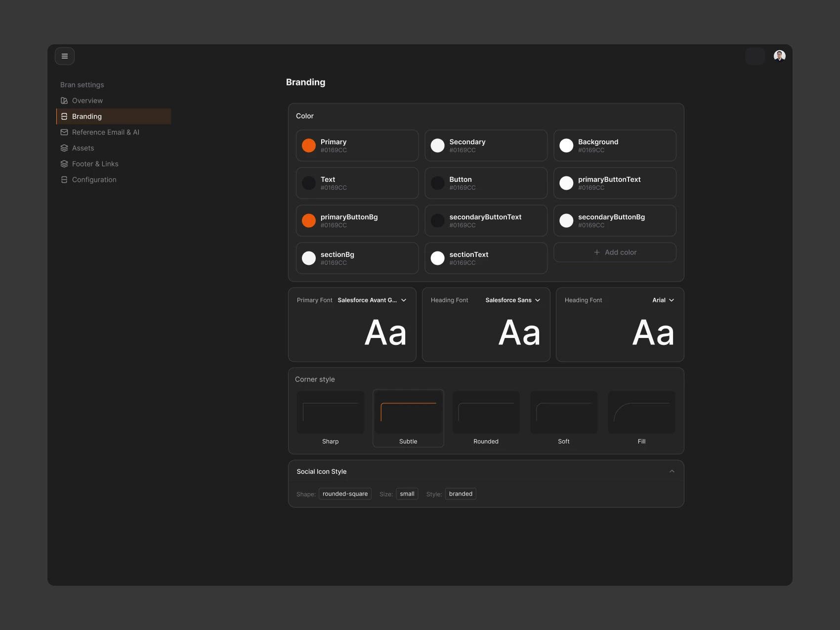Open the Arial heading font dropdown

(x=663, y=300)
